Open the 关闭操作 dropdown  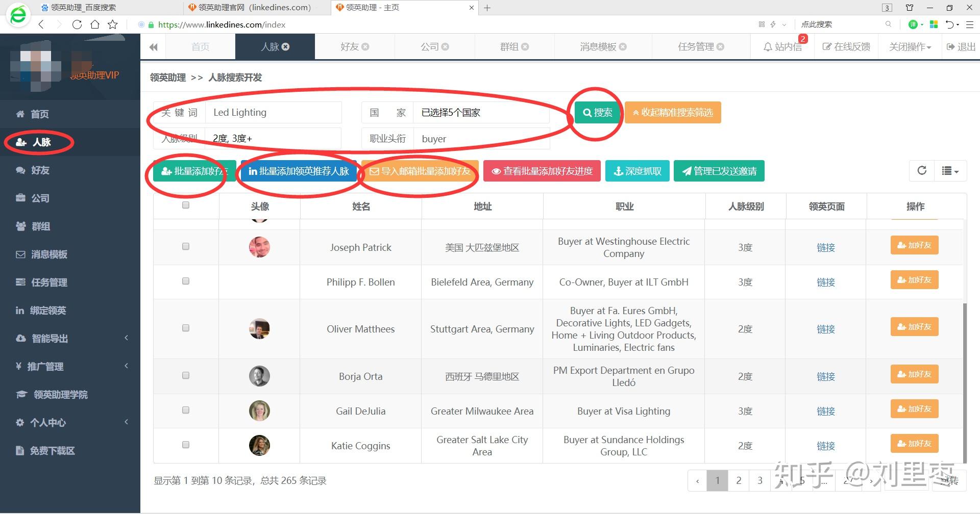pos(910,47)
